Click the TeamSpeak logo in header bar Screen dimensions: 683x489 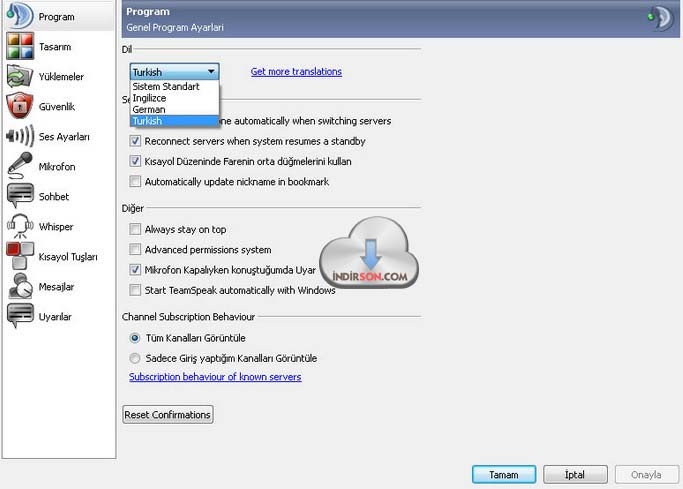(x=661, y=18)
